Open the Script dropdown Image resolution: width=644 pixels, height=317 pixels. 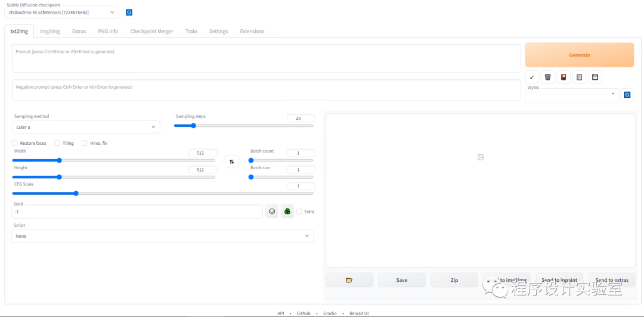coord(162,236)
